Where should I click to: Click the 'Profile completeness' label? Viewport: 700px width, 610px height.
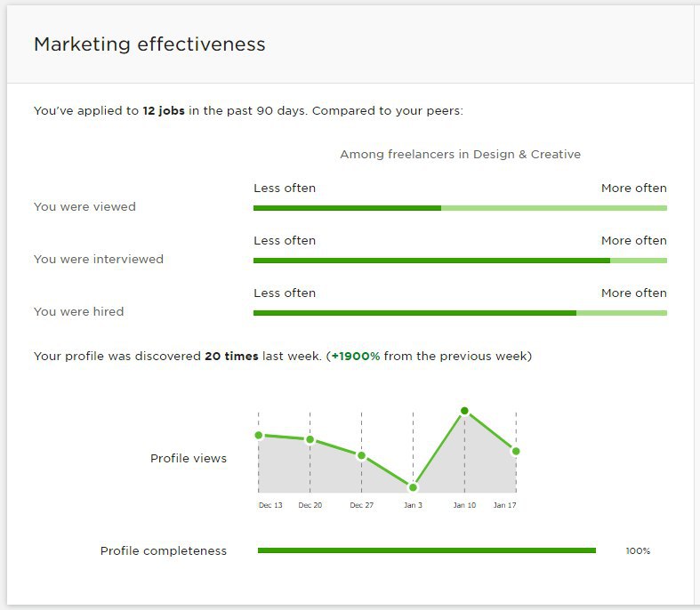pos(164,550)
